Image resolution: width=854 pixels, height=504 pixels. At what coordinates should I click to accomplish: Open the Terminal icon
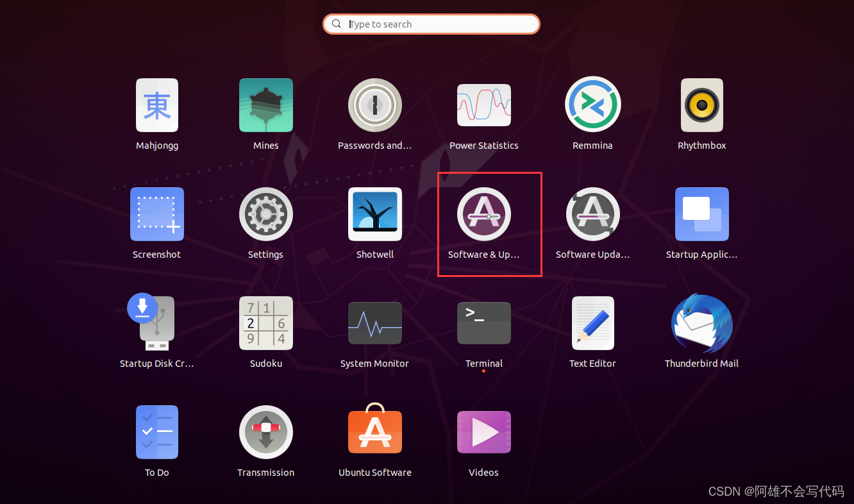(x=484, y=323)
